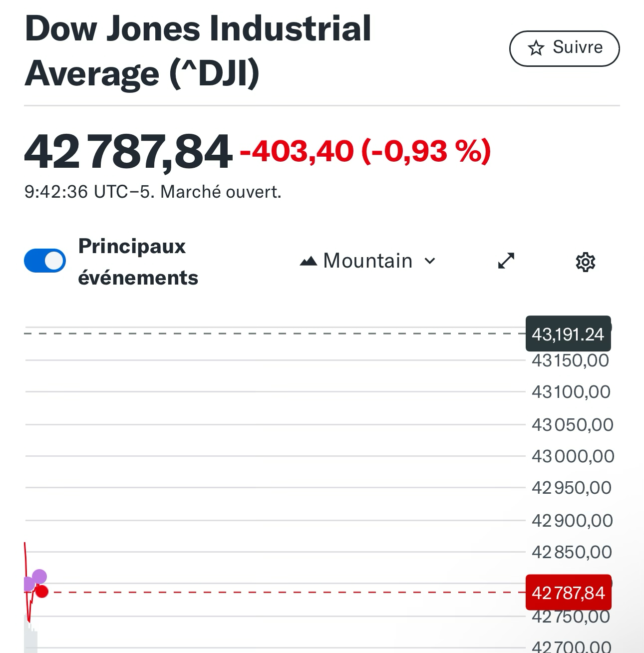Click the red 42 787,84 price tag on axis
644x653 pixels.
(x=568, y=593)
